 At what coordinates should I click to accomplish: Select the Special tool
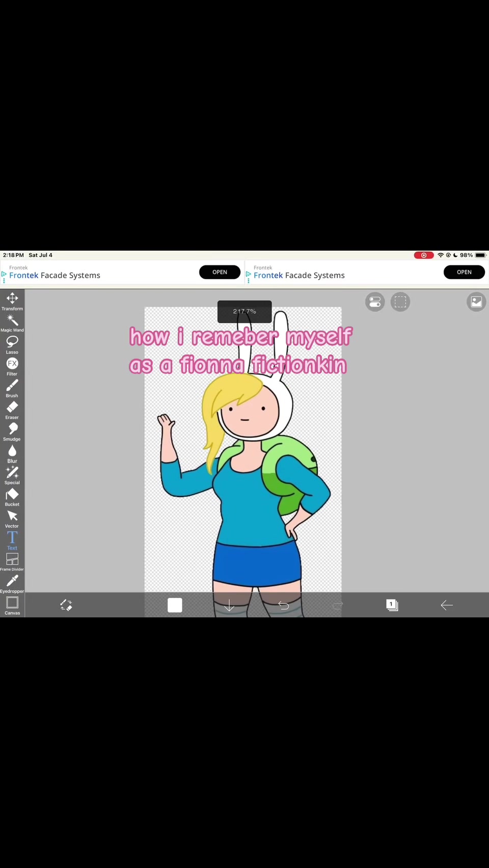[x=12, y=475]
